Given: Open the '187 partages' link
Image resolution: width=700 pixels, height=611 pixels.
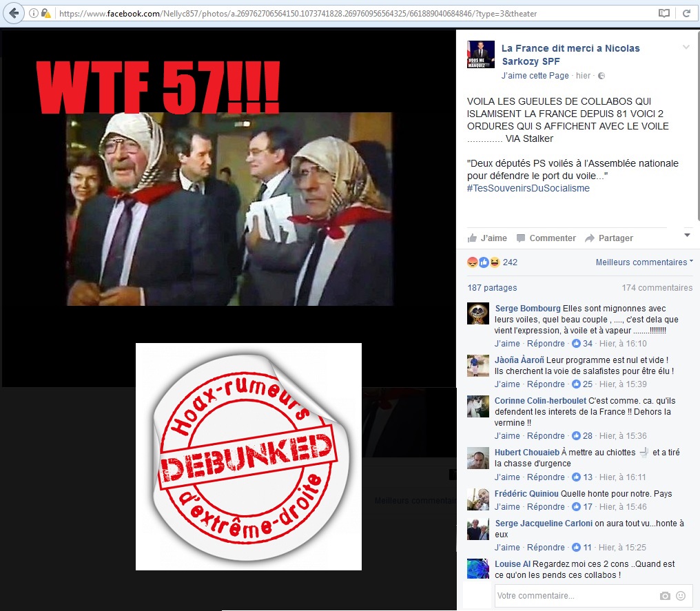Looking at the screenshot, I should coord(492,288).
